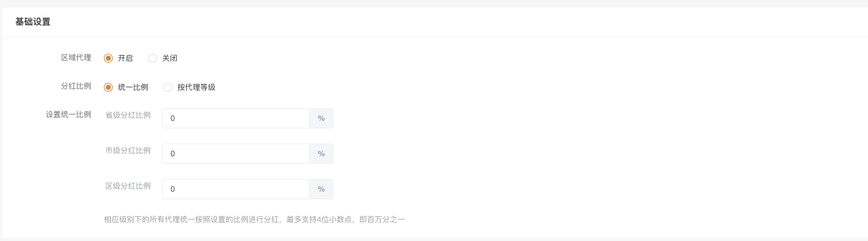This screenshot has width=868, height=241.
Task: Click the 按代理等级 label text
Action: click(196, 87)
